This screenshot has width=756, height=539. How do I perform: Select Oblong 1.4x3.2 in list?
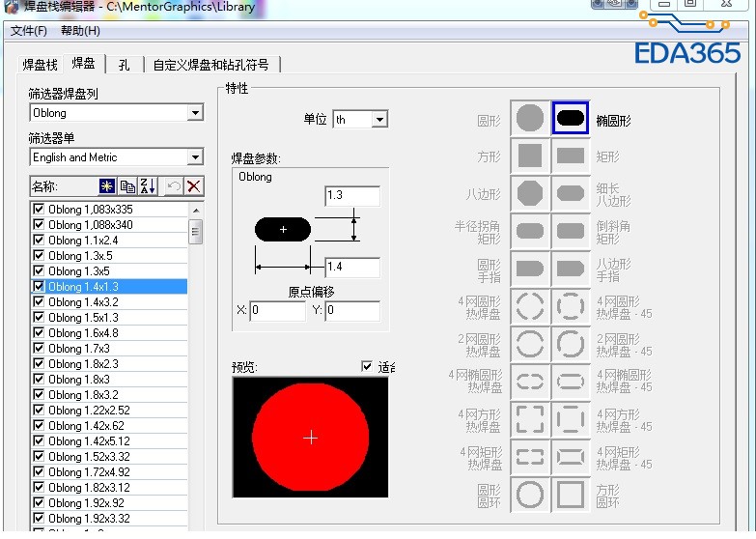coord(109,302)
